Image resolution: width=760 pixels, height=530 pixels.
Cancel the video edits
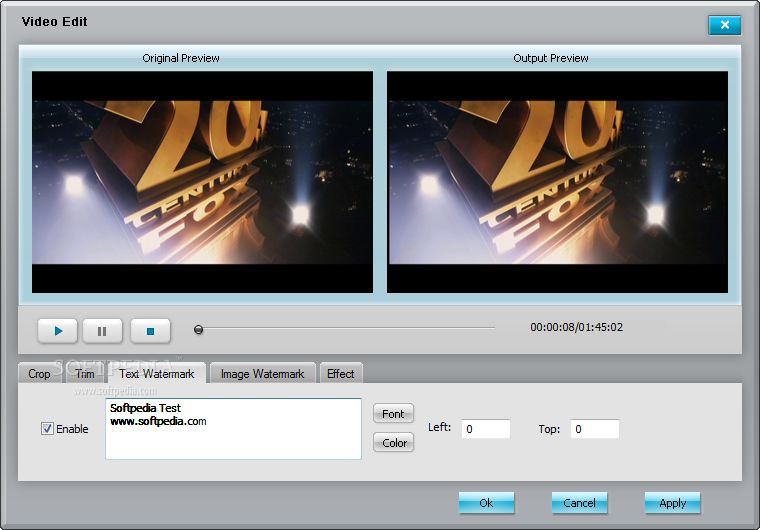(x=579, y=503)
